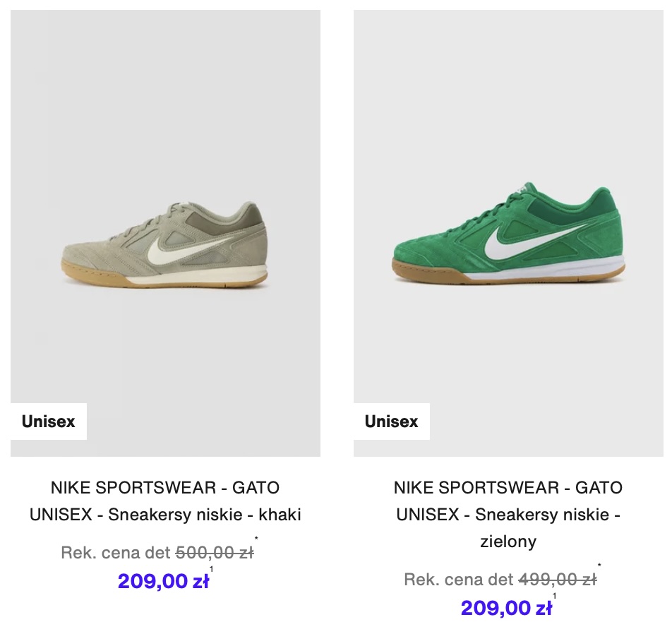Click the 209,00 zł price under khaki sneaker

point(163,581)
